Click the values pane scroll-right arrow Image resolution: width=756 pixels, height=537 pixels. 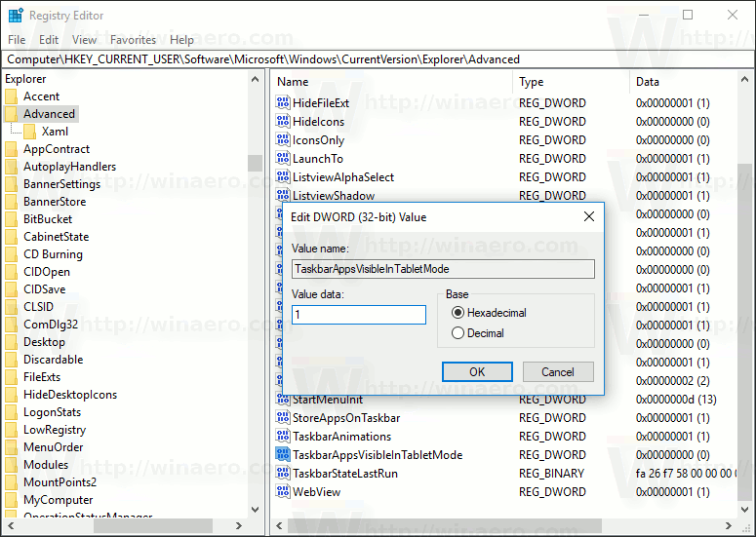click(729, 525)
